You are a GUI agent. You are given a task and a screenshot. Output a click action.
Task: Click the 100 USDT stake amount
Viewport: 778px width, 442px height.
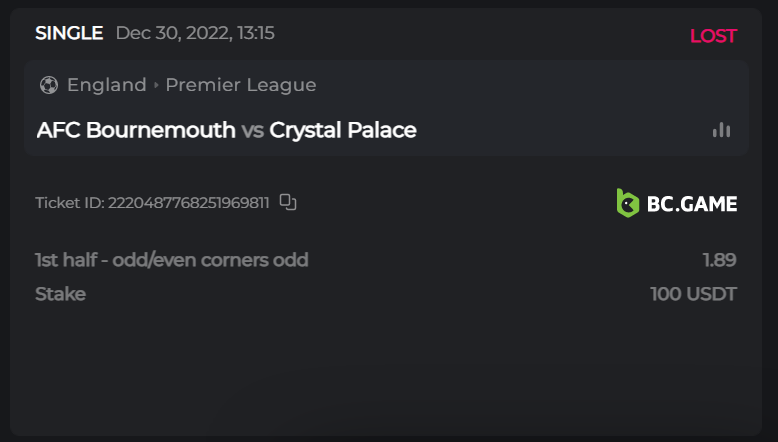(693, 294)
